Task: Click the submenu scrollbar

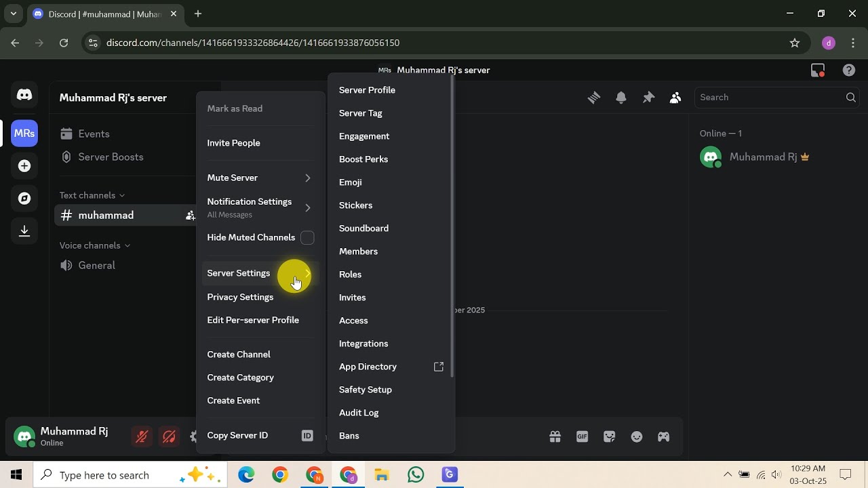Action: pos(452,225)
